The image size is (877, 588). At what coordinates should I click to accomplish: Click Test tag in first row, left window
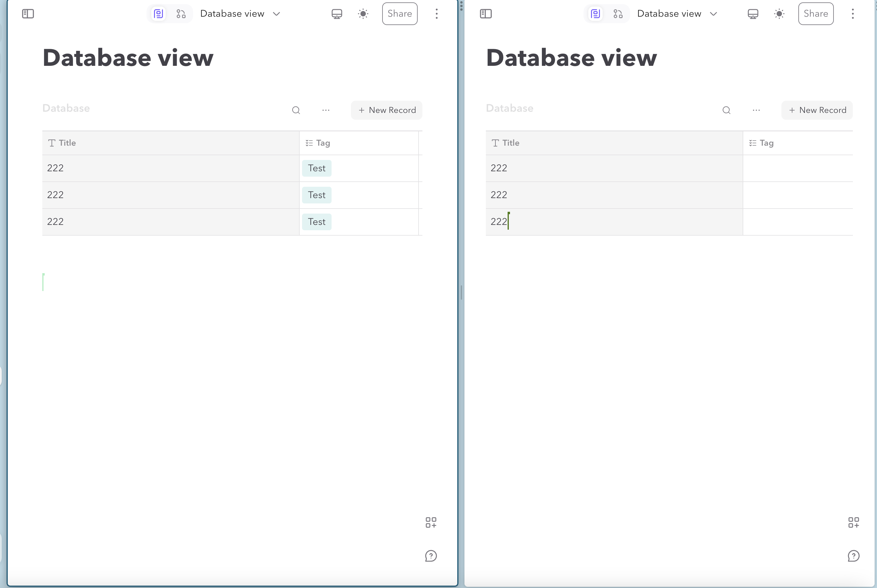pos(317,168)
